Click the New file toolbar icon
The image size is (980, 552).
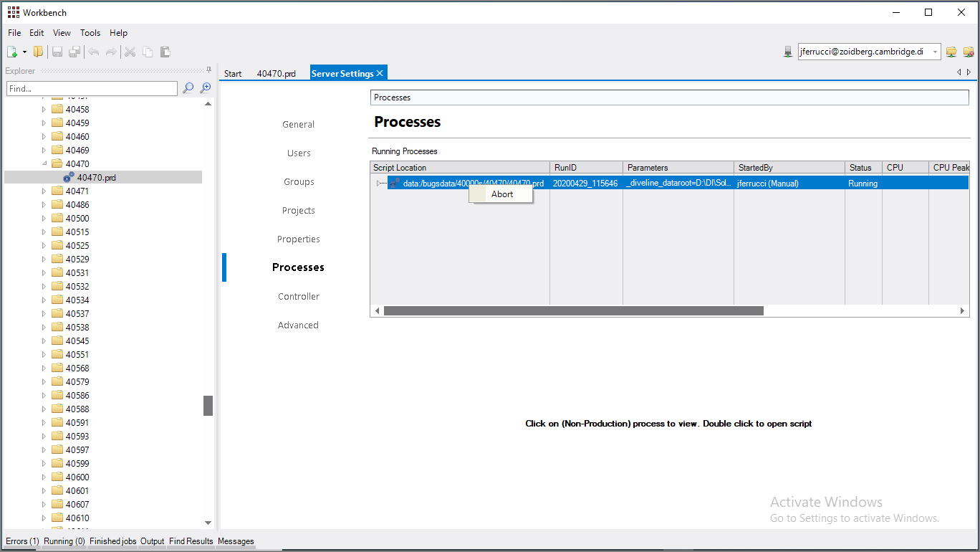12,52
